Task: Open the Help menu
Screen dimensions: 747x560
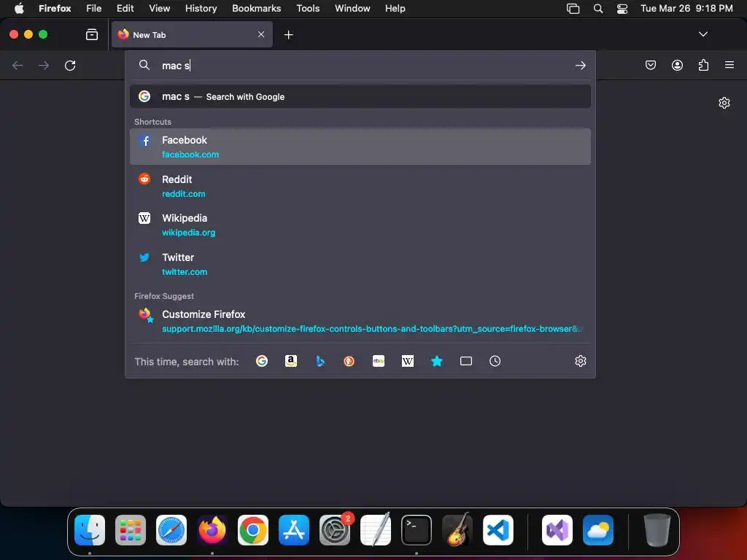Action: pos(395,8)
